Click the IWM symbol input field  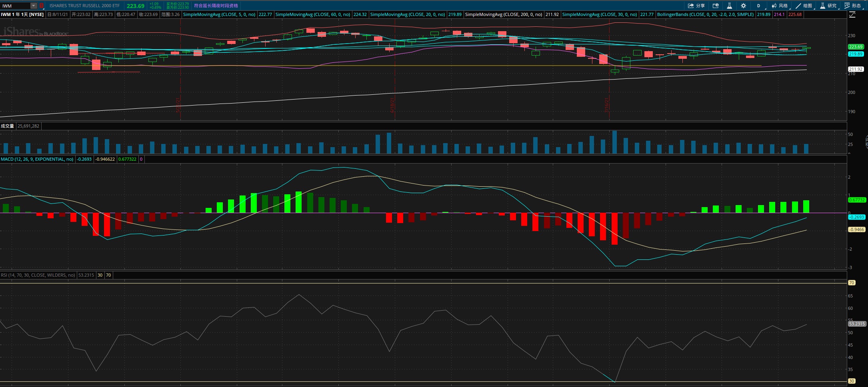coord(15,6)
